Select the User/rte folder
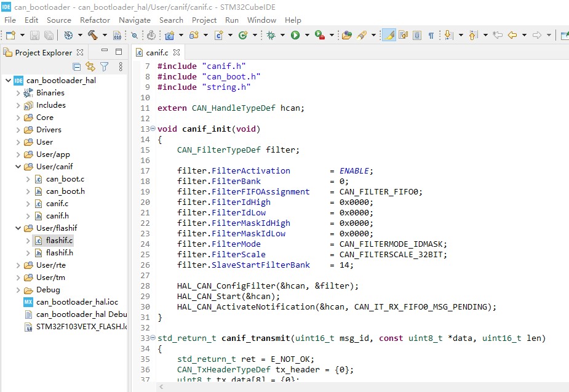 [51, 265]
